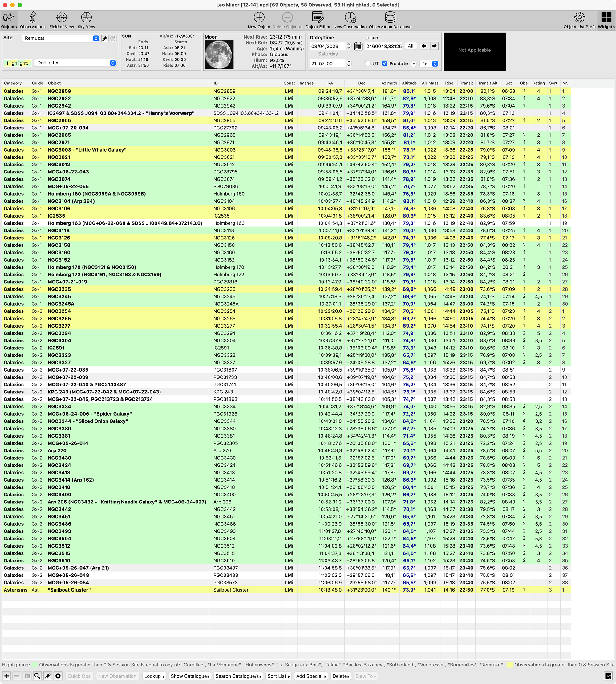Screen dimensions: 616x684
Task: Open the Show Catalogue menu
Action: point(189,676)
